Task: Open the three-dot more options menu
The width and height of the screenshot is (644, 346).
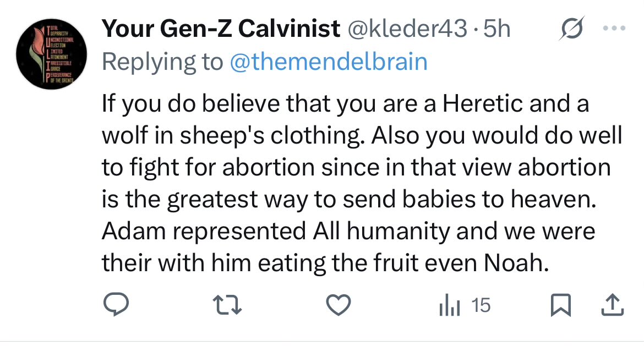Action: pyautogui.click(x=614, y=29)
